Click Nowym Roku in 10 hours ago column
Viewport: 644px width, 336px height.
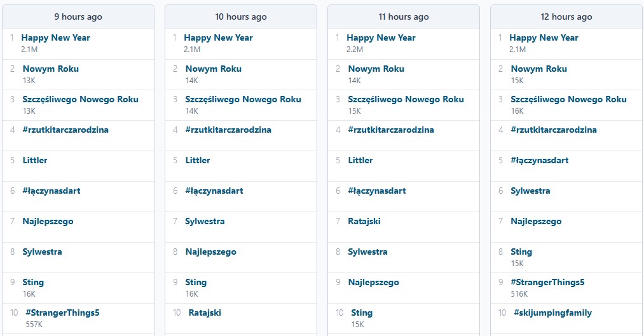tap(213, 69)
